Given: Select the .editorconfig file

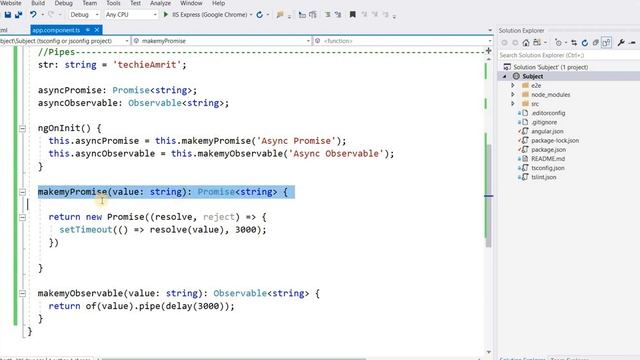Looking at the screenshot, I should 548,113.
